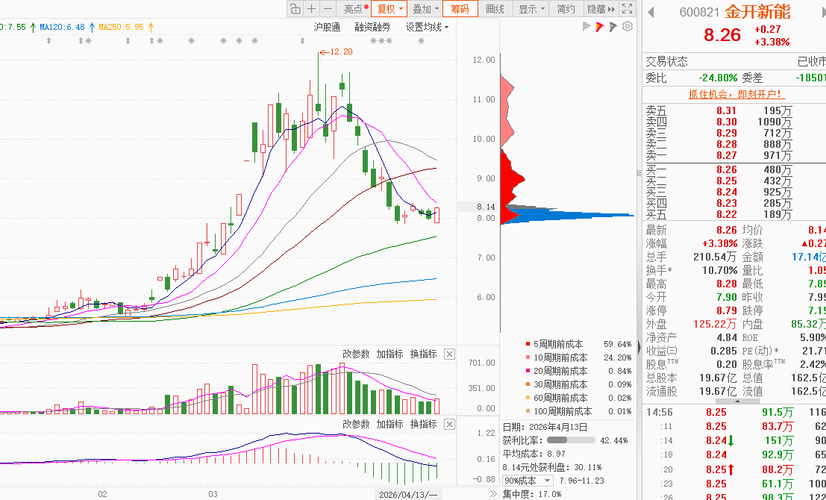
Task: Click the lock icon in chart toolbar
Action: (295, 9)
